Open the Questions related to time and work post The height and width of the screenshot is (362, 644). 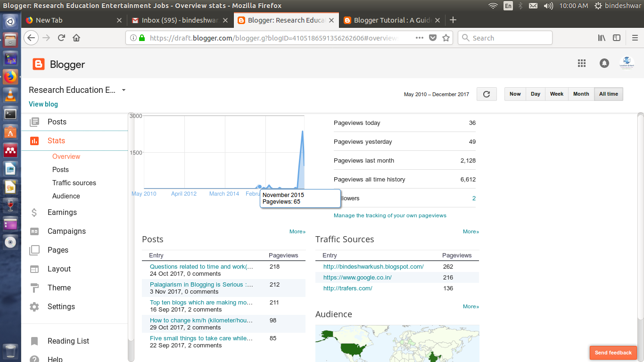pos(201,267)
